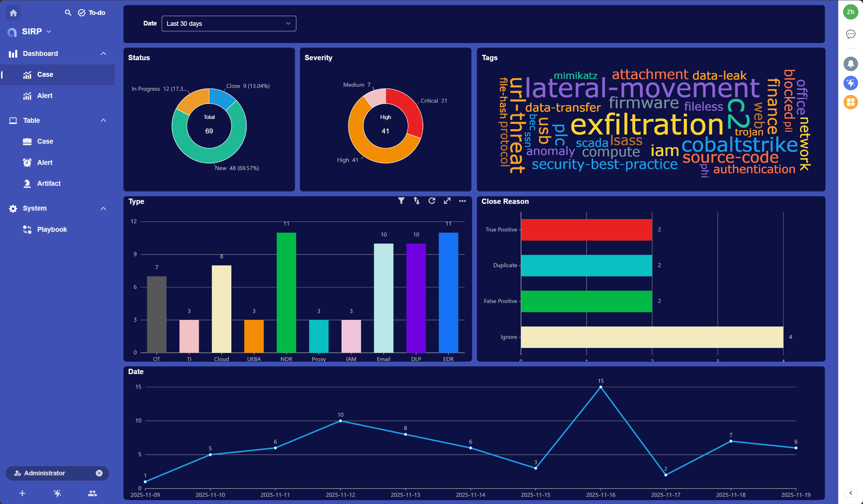The image size is (863, 504).
Task: Click the search magnifier icon
Action: coord(68,13)
